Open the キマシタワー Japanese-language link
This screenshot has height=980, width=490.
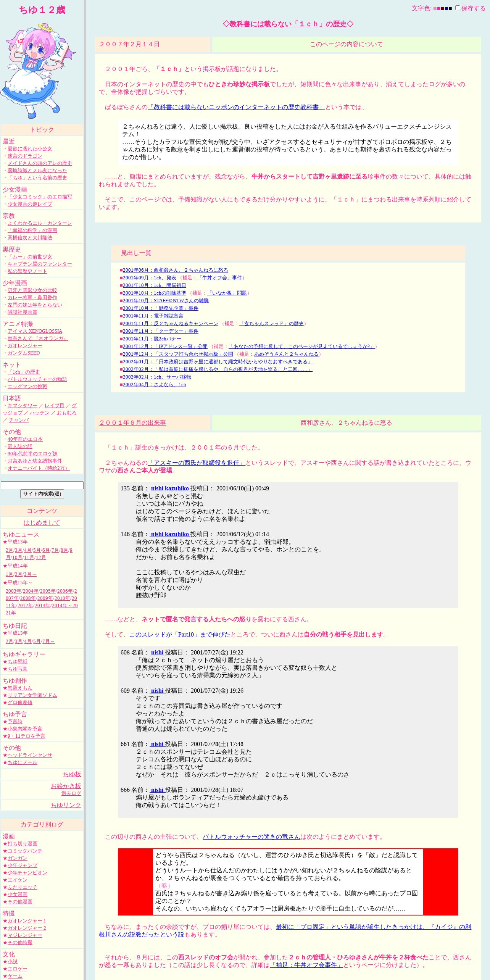click(23, 406)
